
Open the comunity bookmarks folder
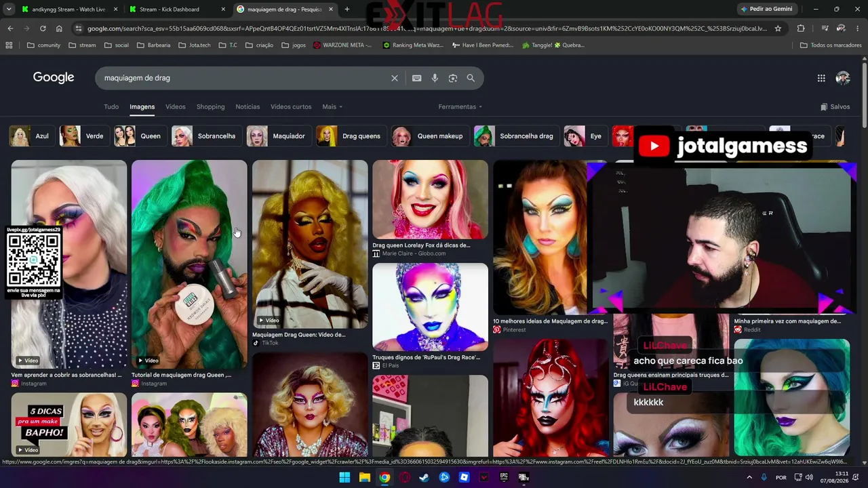(43, 45)
